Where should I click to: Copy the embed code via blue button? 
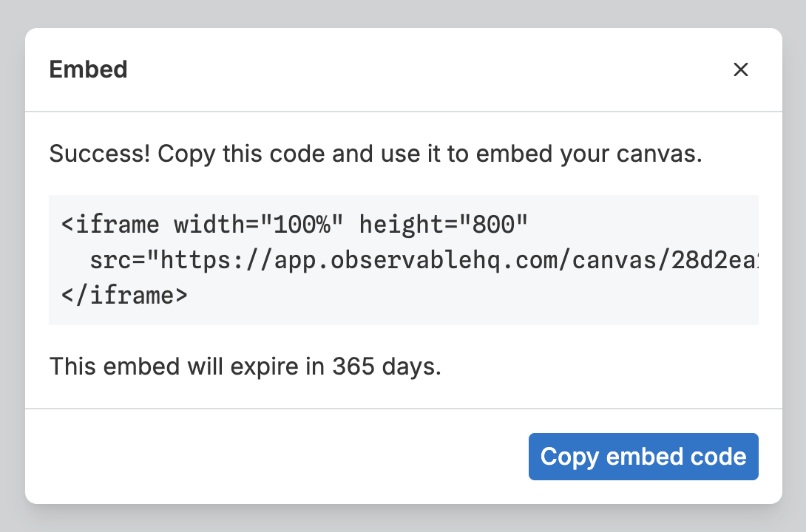click(x=643, y=457)
